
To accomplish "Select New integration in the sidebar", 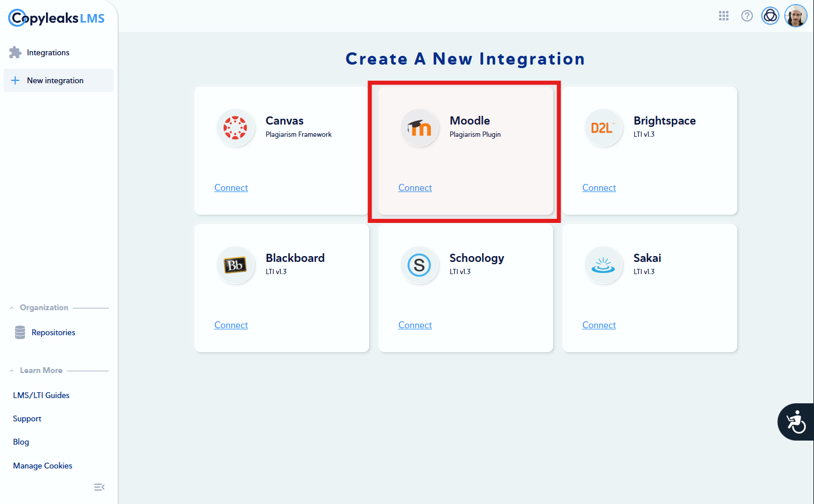I will pyautogui.click(x=58, y=80).
